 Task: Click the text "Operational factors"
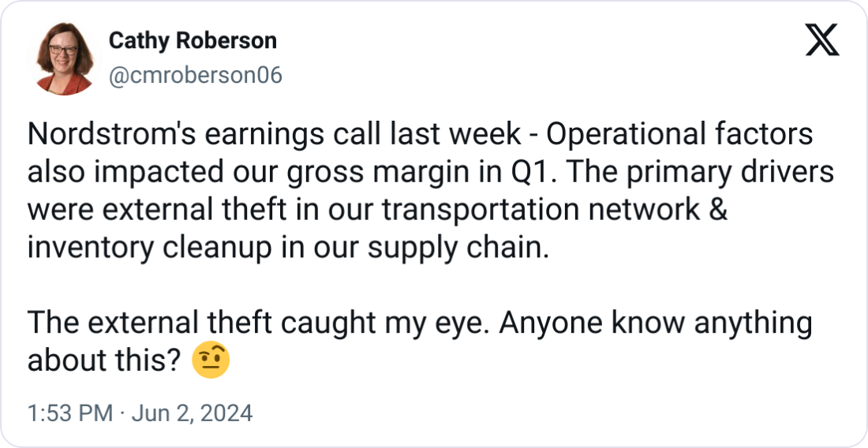(x=679, y=135)
